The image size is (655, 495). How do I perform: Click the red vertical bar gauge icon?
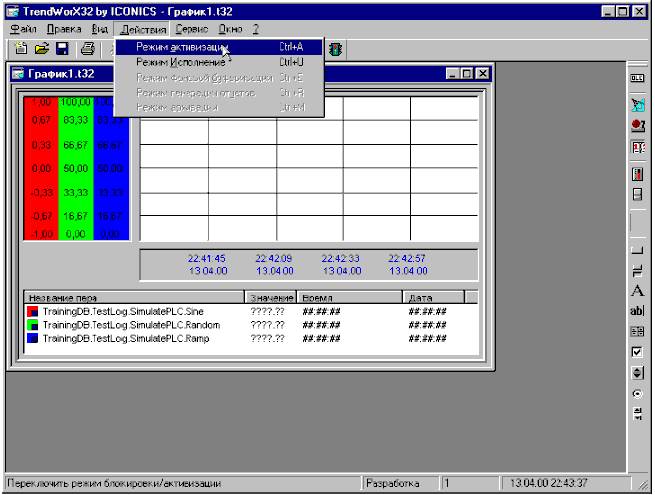[637, 174]
